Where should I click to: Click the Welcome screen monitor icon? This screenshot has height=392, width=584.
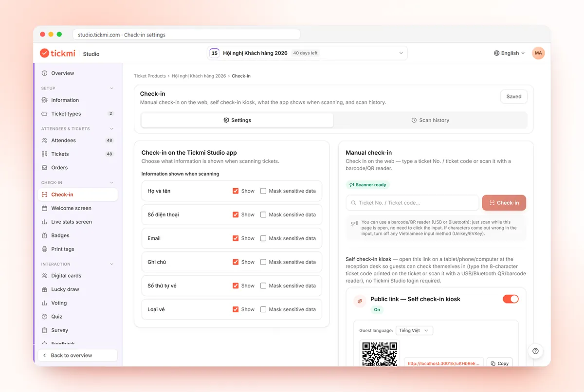click(x=45, y=208)
